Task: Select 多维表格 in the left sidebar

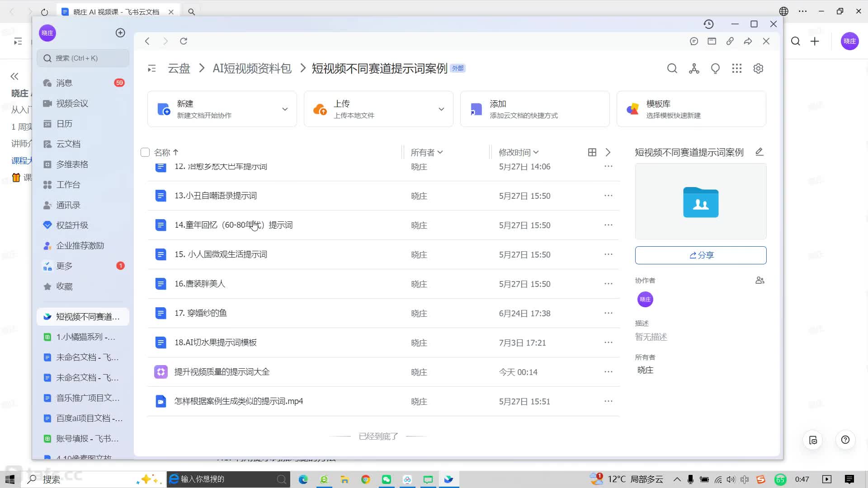Action: (x=72, y=164)
